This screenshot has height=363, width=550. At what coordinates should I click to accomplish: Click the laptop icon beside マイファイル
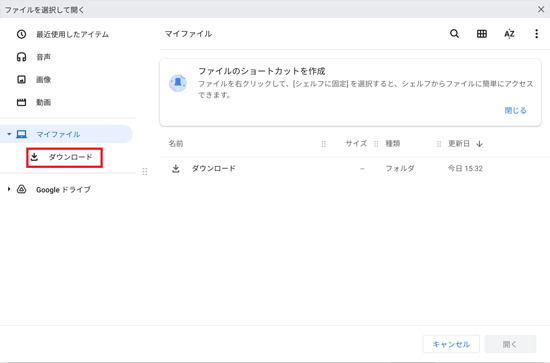(21, 134)
